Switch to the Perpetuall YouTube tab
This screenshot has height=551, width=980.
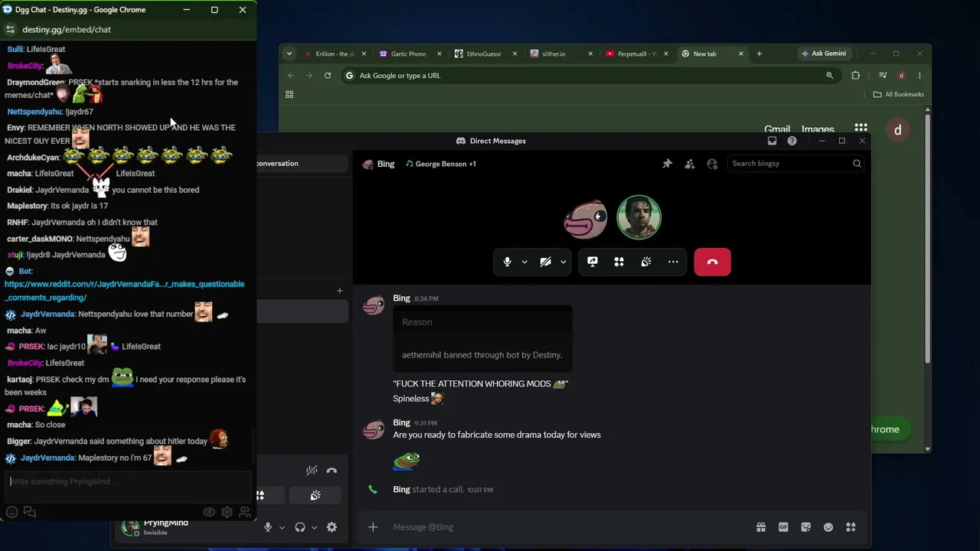[635, 54]
